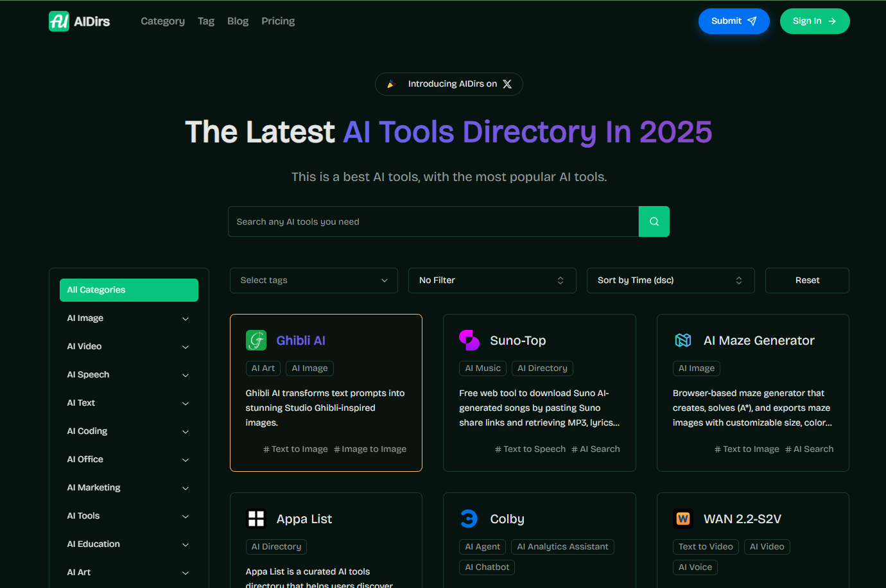Open the Ghibli AI tool icon

point(256,340)
